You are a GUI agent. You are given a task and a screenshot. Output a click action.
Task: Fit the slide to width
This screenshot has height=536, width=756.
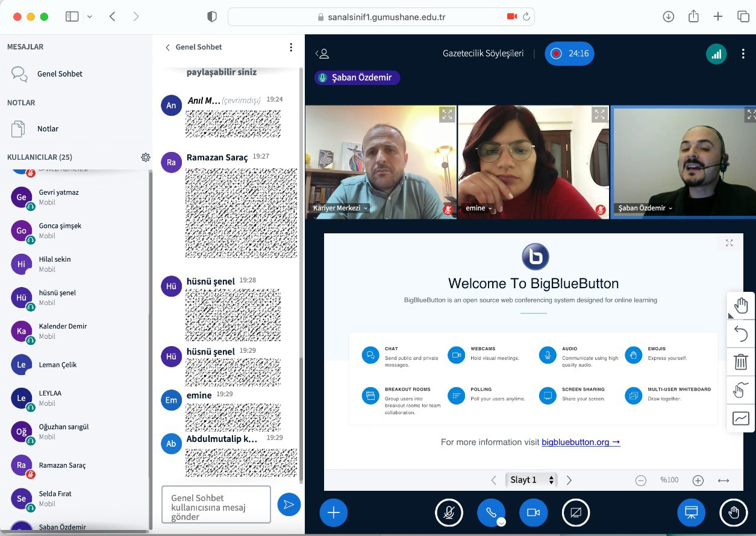723,481
